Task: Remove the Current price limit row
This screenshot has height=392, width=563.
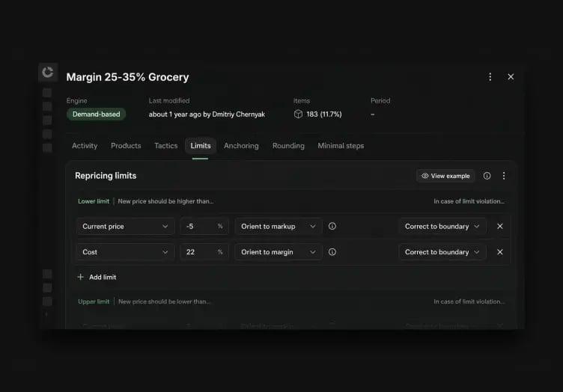Action: tap(500, 227)
